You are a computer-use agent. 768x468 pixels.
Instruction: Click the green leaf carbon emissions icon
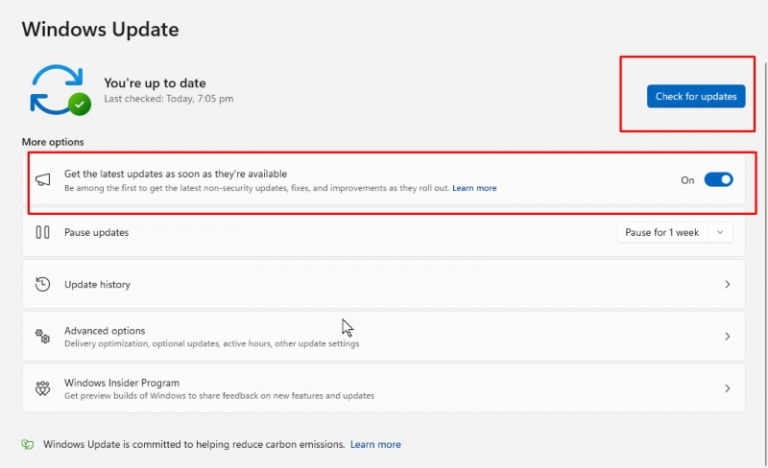pos(28,444)
